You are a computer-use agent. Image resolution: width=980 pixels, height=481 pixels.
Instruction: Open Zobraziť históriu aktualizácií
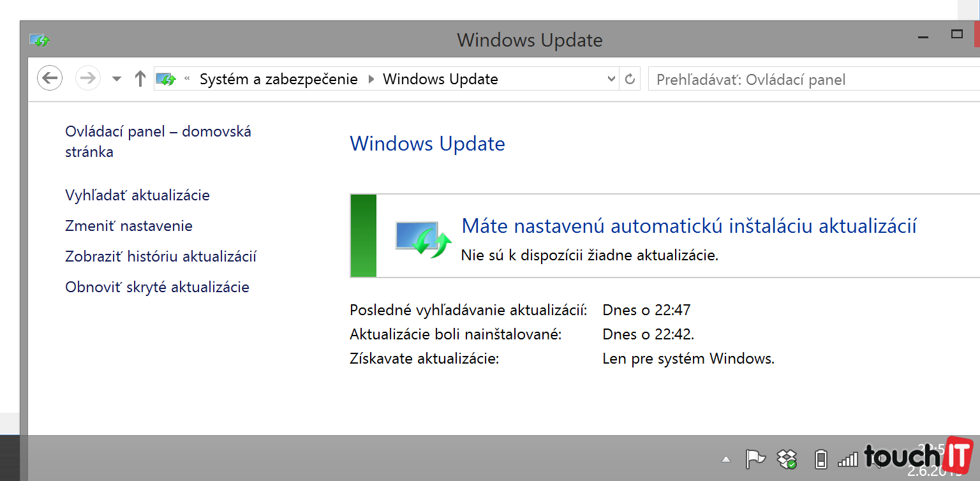[161, 256]
